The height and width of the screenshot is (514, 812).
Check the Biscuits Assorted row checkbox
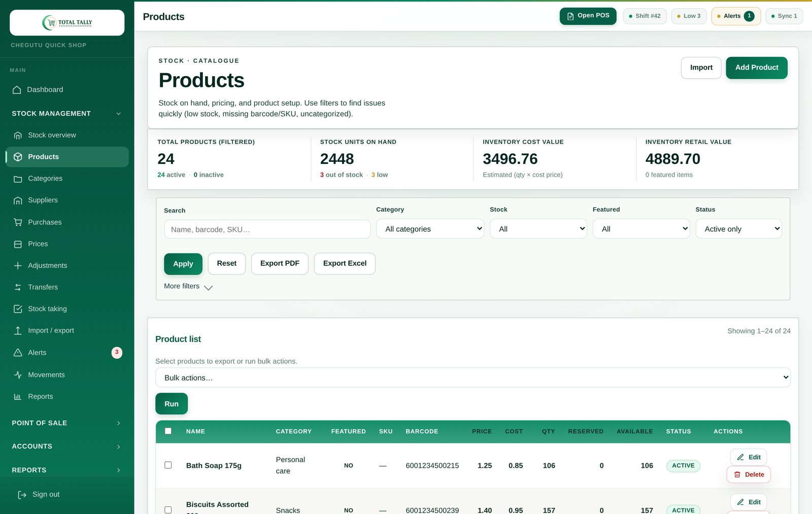168,510
